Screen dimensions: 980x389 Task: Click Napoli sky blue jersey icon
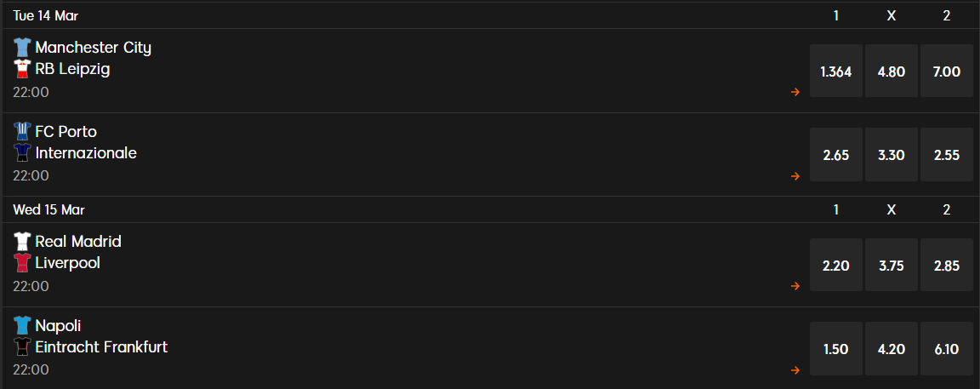[x=22, y=325]
